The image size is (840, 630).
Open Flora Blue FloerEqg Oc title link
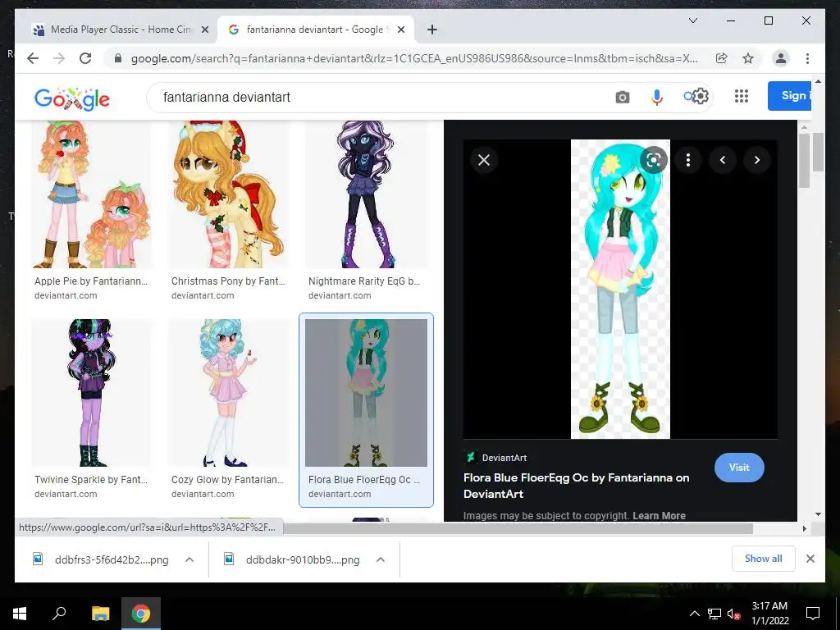click(576, 486)
